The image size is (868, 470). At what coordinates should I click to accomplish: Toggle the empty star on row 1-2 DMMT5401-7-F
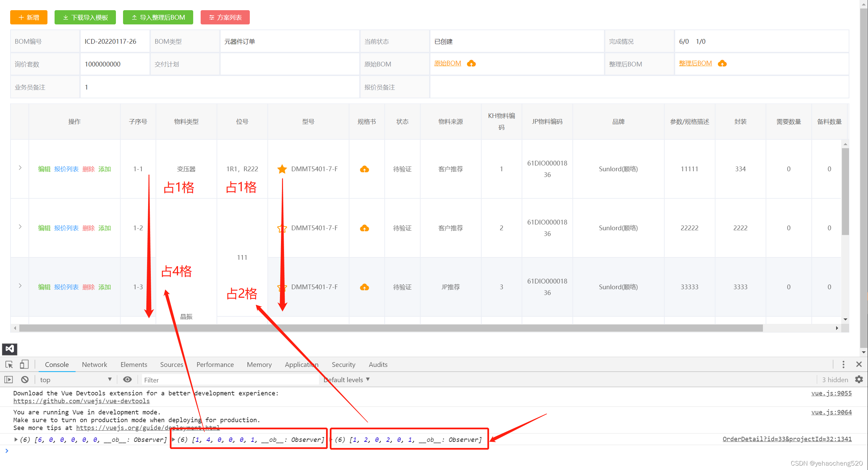click(282, 228)
